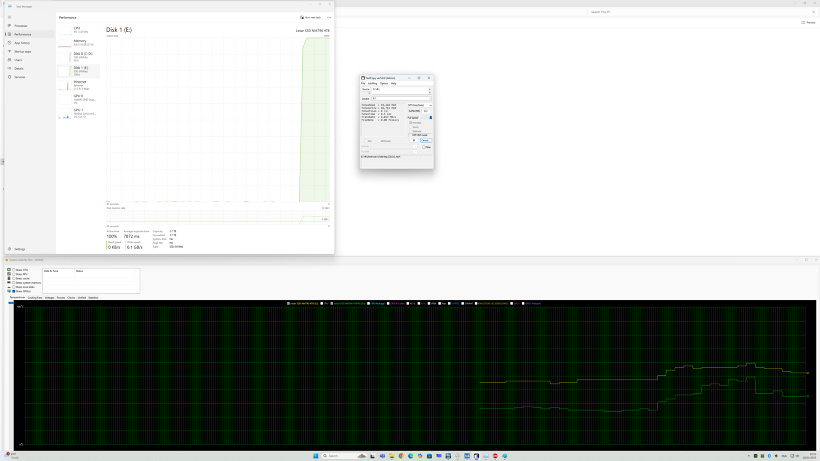Image resolution: width=820 pixels, height=461 pixels.
Task: Open Task Manager Settings
Action: [19, 249]
